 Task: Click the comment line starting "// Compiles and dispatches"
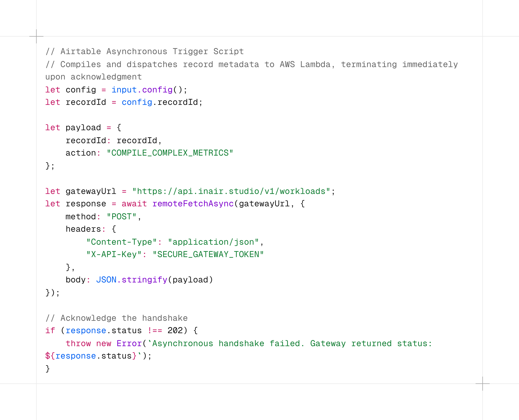[x=251, y=64]
